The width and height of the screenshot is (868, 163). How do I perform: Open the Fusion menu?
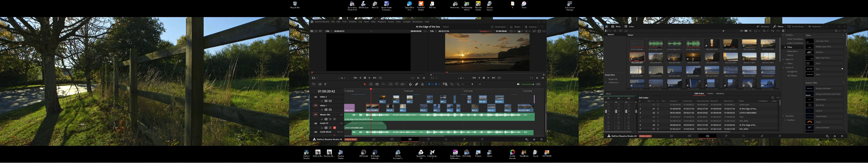(x=391, y=22)
